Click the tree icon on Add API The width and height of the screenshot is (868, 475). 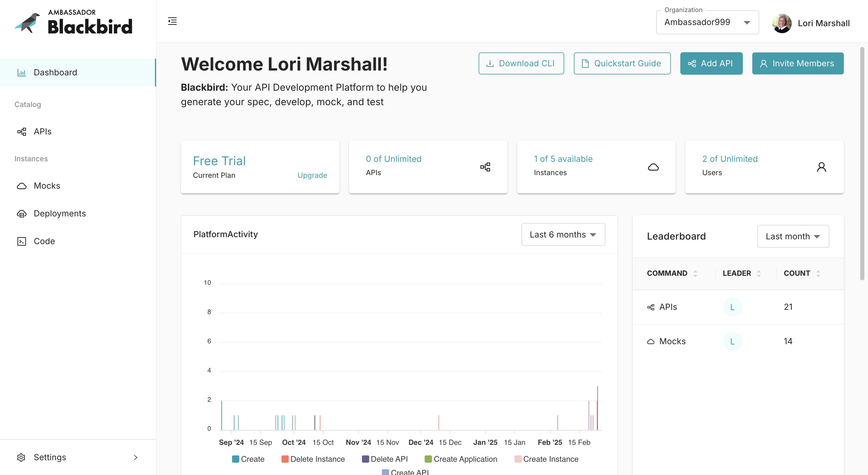coord(692,63)
